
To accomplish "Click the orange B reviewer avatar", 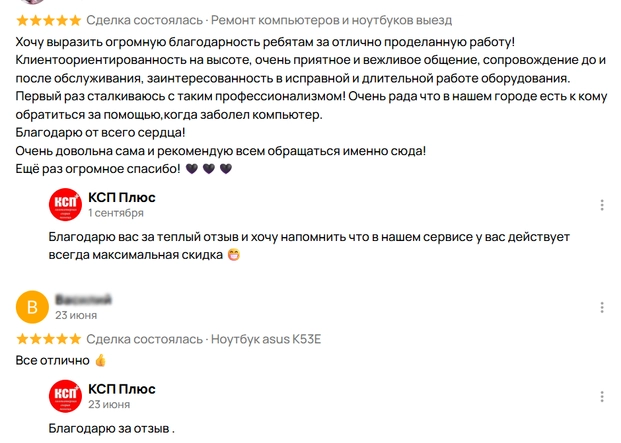I will click(x=33, y=307).
